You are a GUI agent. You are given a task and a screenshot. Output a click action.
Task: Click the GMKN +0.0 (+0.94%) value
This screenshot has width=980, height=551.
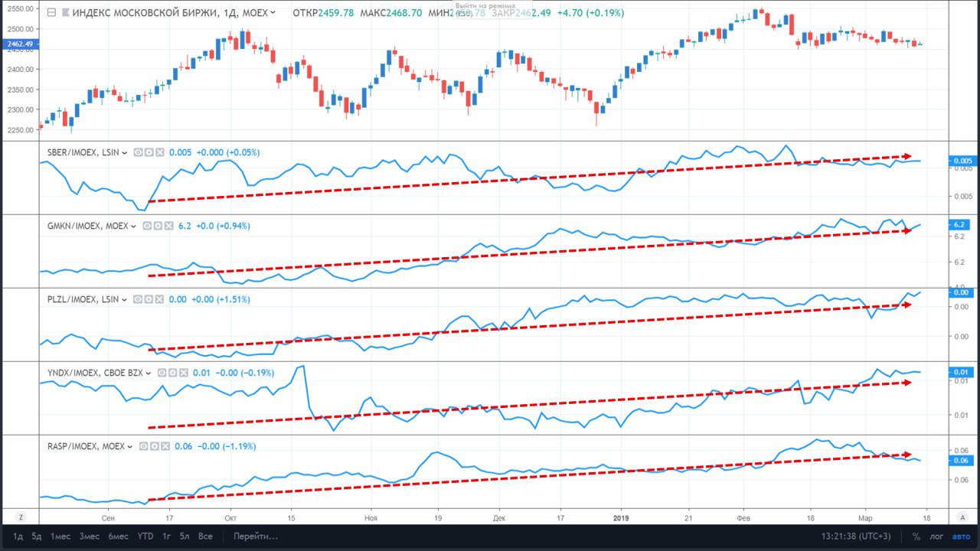[x=223, y=226]
